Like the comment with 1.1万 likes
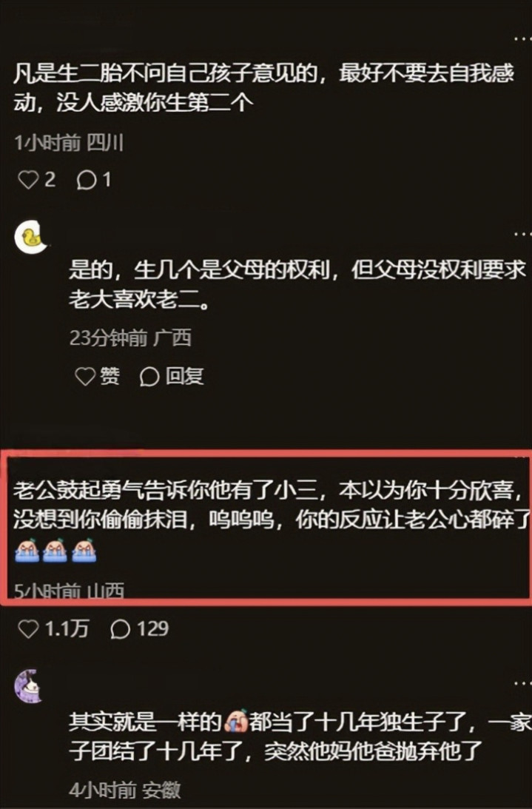 [x=53, y=629]
